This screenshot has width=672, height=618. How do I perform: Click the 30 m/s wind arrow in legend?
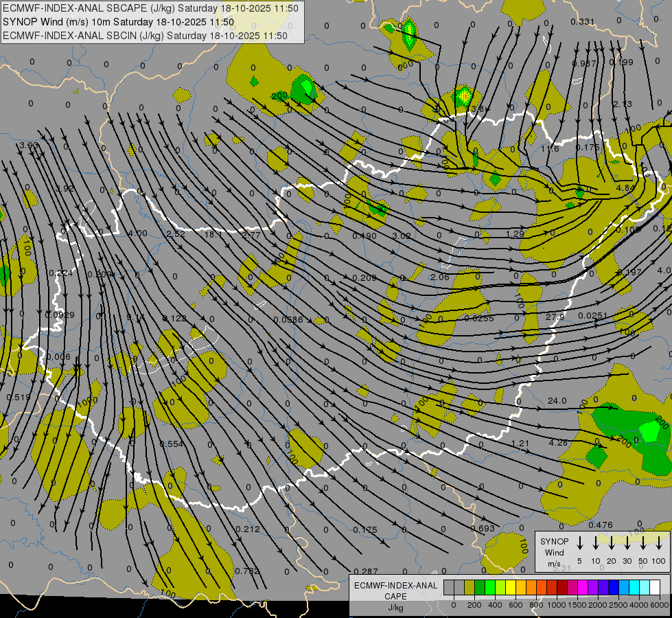point(627,543)
